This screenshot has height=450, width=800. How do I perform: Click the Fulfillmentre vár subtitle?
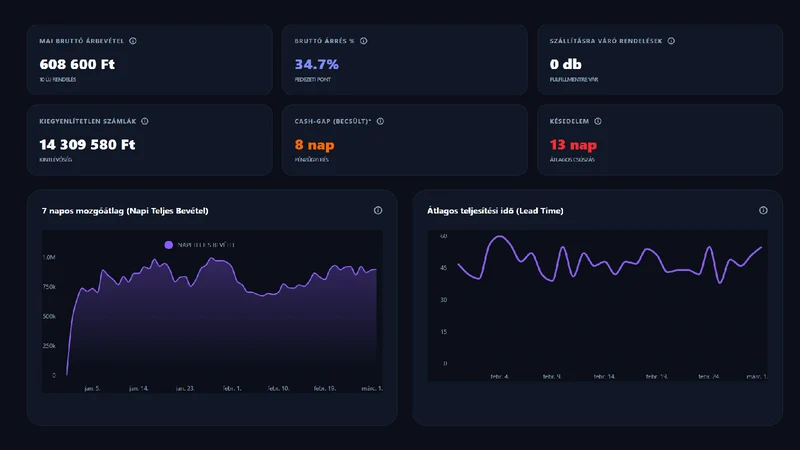574,80
